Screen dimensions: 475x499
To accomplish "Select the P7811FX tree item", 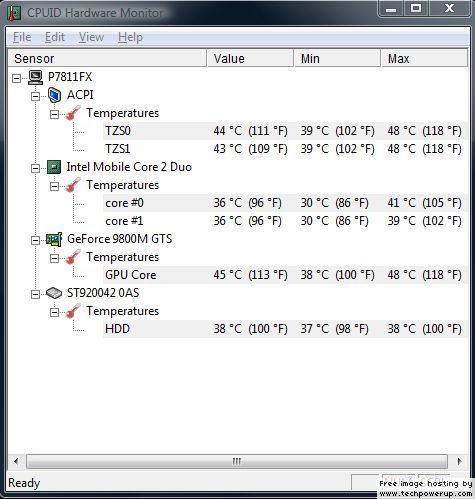I will [x=70, y=77].
